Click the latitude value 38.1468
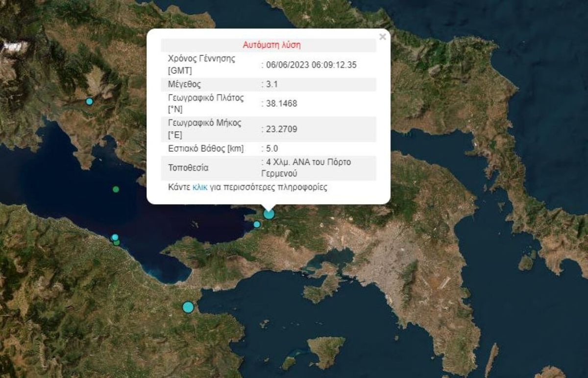The height and width of the screenshot is (378, 588). pyautogui.click(x=282, y=103)
